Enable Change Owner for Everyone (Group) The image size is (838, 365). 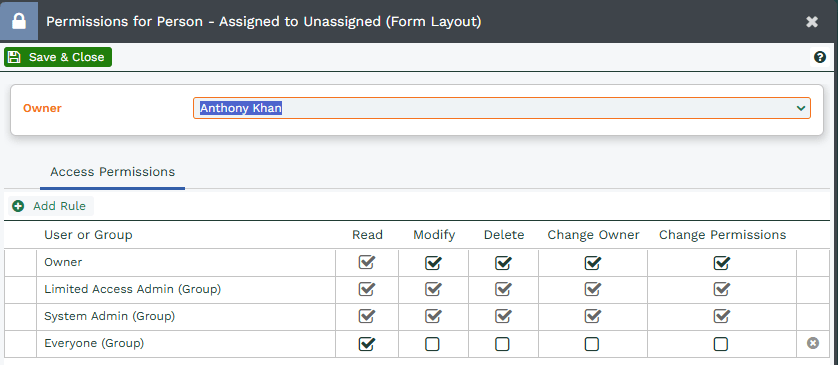coord(592,344)
